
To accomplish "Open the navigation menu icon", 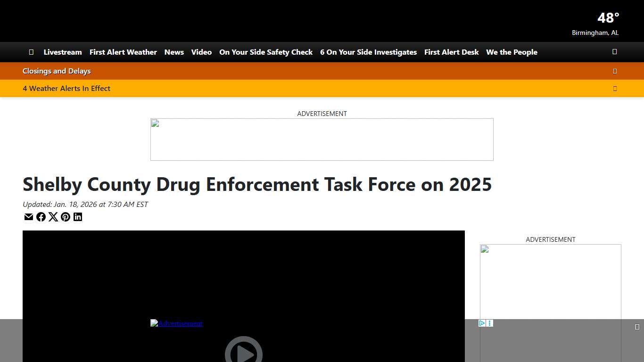I will click(31, 52).
